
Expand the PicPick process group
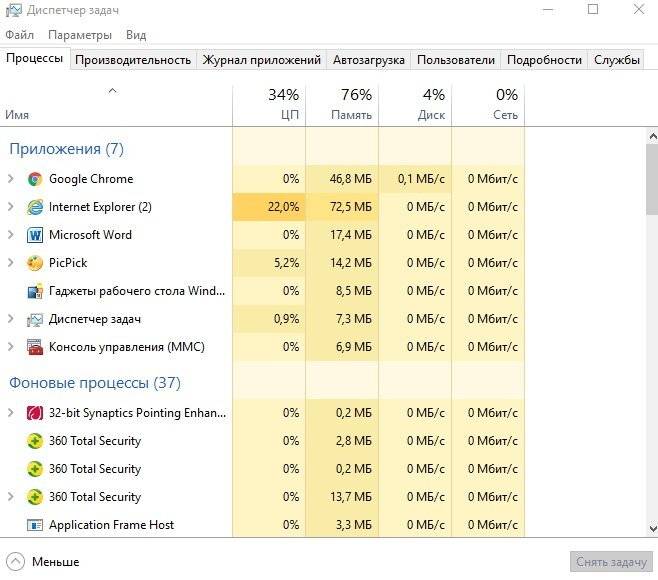[x=10, y=263]
